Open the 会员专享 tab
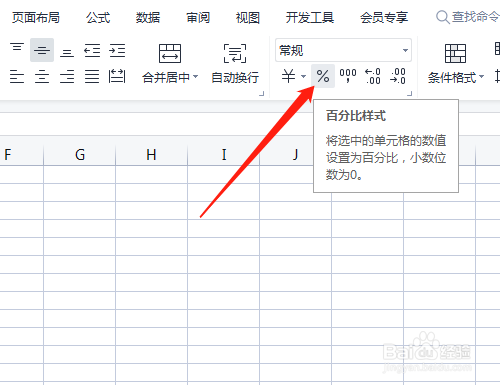The height and width of the screenshot is (385, 500). click(x=384, y=17)
